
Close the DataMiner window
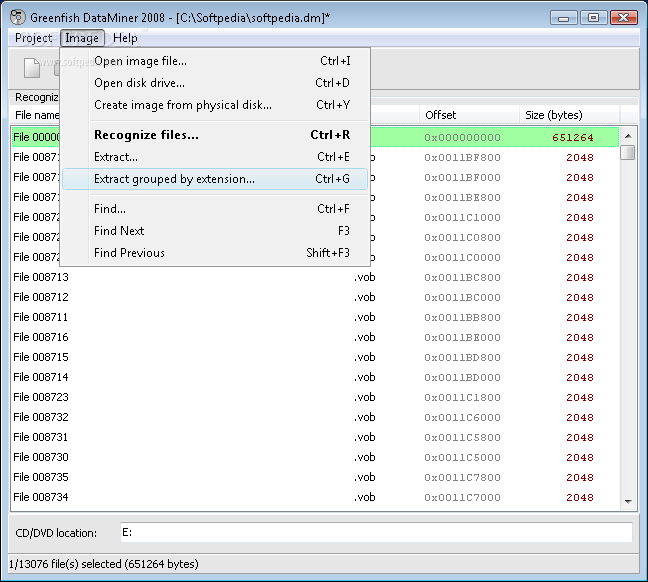point(623,18)
